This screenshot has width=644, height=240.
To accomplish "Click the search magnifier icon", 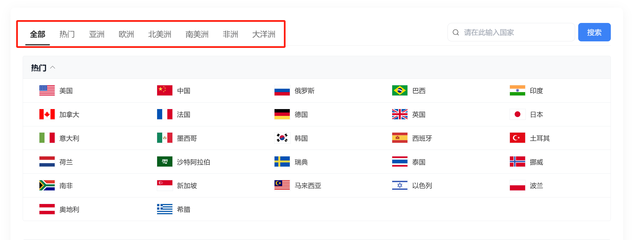I will 456,32.
